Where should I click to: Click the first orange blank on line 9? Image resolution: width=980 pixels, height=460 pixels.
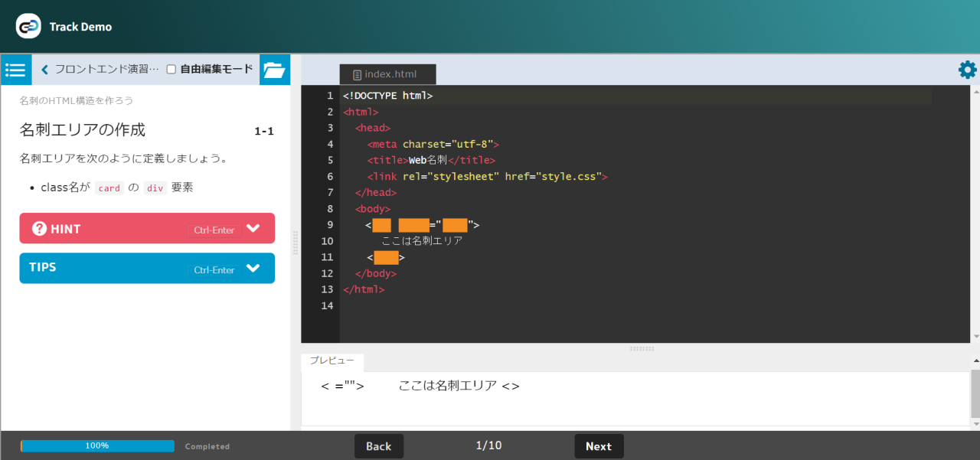point(381,225)
